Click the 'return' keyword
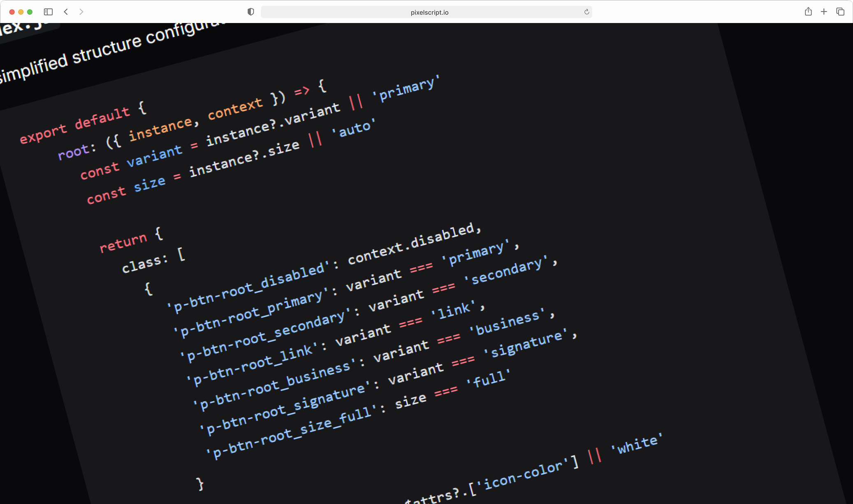The image size is (853, 504). [123, 243]
